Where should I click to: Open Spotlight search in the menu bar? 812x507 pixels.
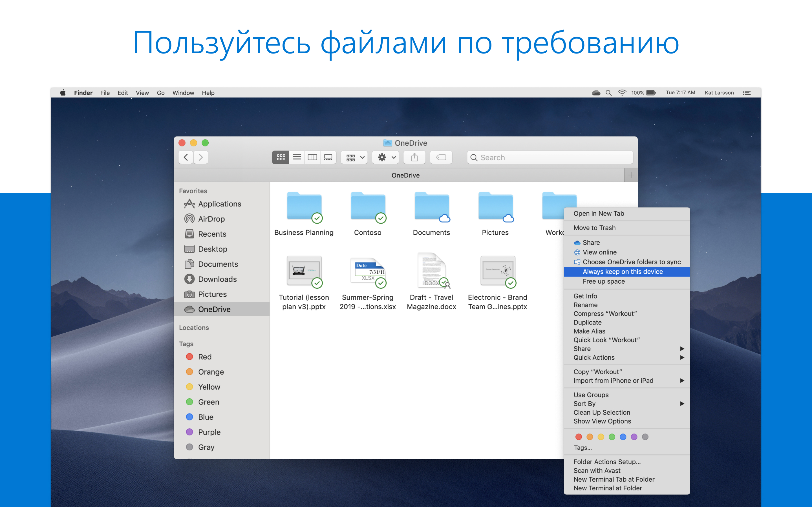[x=608, y=93]
